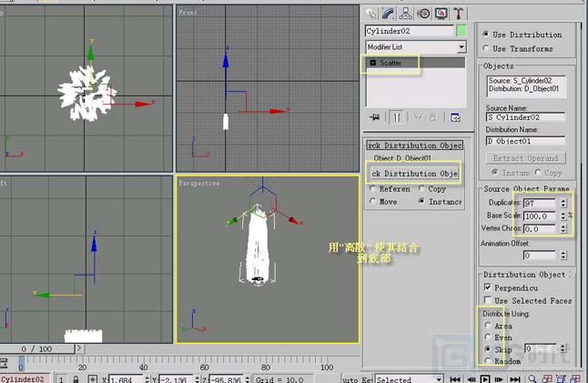Select the Instance radio option under Pick Distribution
This screenshot has height=383, width=588.
(421, 201)
